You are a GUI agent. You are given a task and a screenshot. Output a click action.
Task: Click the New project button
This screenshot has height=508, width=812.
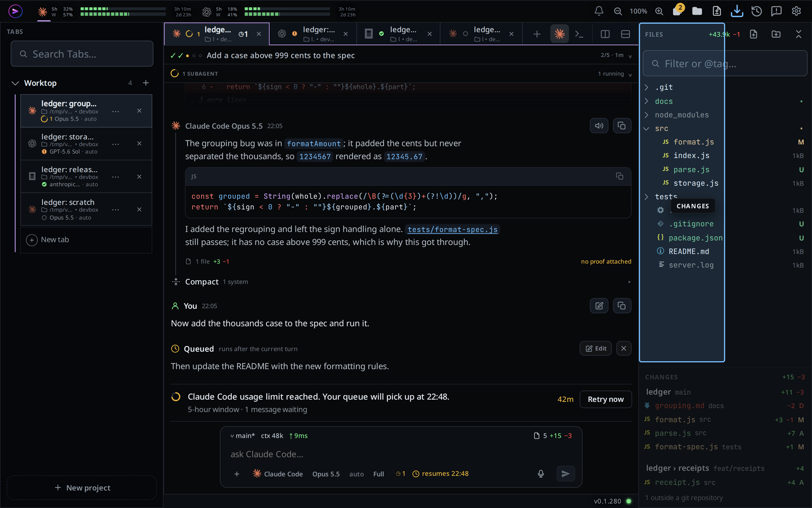coord(82,487)
